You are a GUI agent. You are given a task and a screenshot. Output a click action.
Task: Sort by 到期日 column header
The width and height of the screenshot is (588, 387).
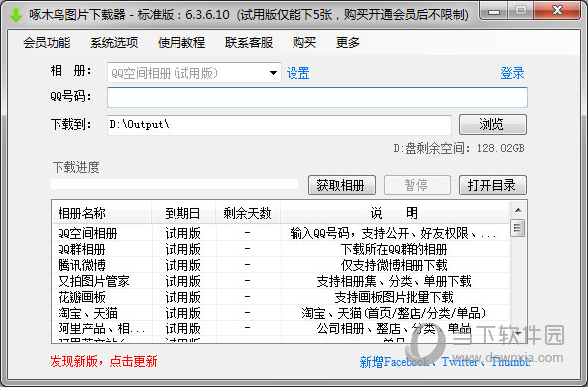pos(183,213)
